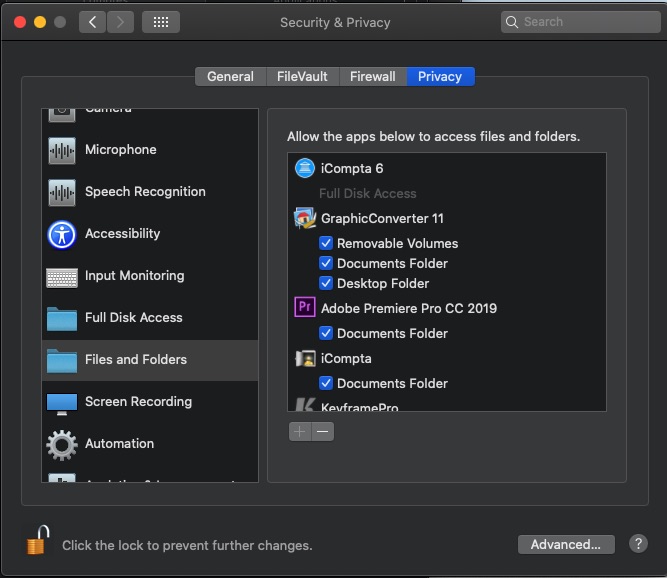Click the GraphicConverter 11 app name
Screen dimensions: 667x578
tap(382, 219)
